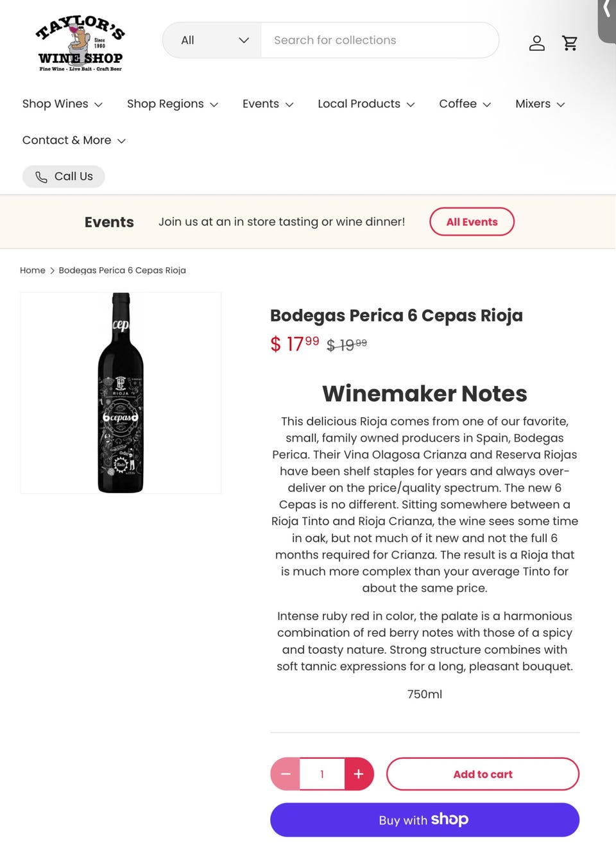Open the All category dropdown
This screenshot has width=616, height=843.
pos(213,40)
